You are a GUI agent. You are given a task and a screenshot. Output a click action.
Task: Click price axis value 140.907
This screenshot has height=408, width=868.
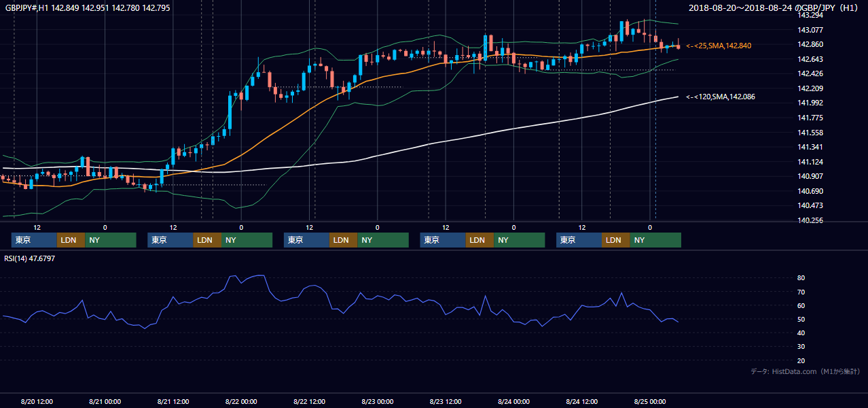[810, 176]
